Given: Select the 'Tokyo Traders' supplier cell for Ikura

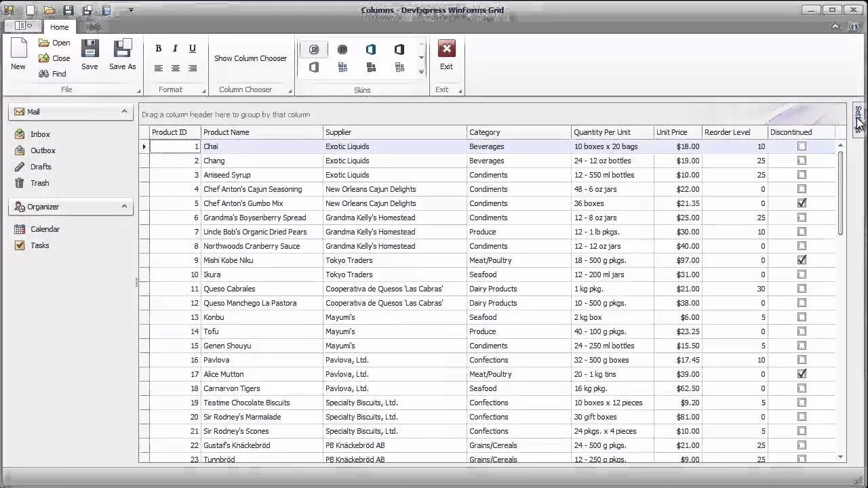Looking at the screenshot, I should point(395,274).
